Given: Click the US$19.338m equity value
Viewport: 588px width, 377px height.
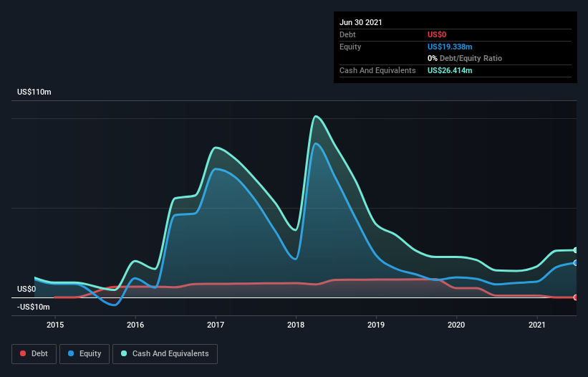Looking at the screenshot, I should point(450,47).
